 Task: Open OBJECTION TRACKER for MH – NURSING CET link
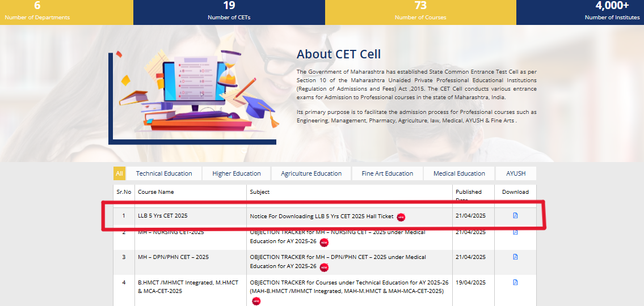(x=337, y=232)
